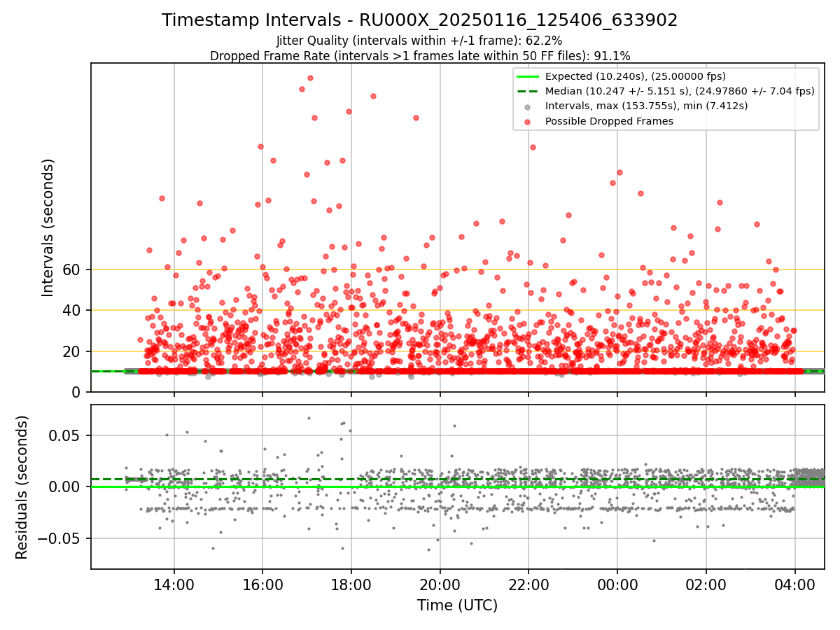This screenshot has height=630, width=840.
Task: Click the 'Jitter Quality' subtitle line
Action: click(x=419, y=41)
